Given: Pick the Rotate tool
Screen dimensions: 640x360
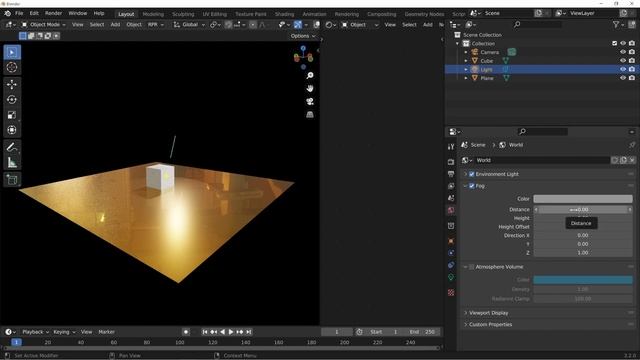Looking at the screenshot, I should pos(12,100).
